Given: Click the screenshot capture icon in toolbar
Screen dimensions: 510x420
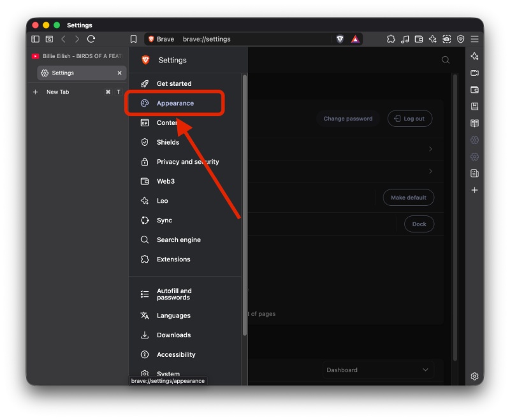Looking at the screenshot, I should [447, 39].
